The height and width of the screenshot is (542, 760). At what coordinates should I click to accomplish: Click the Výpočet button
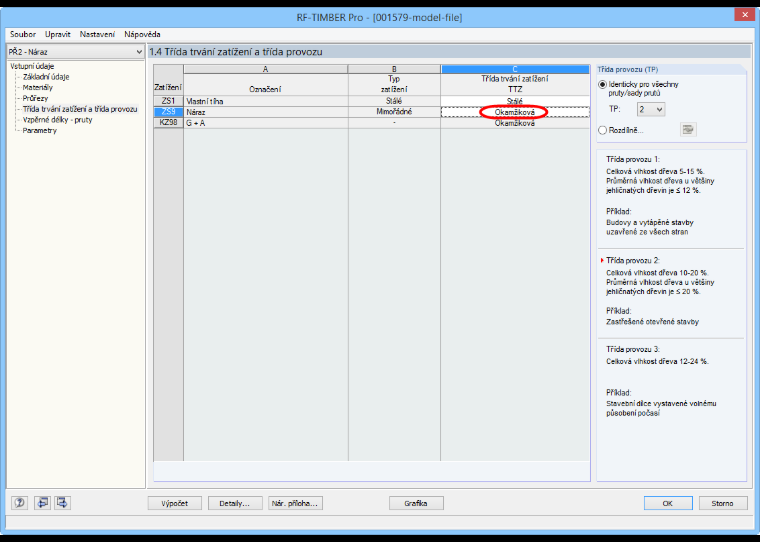(174, 503)
